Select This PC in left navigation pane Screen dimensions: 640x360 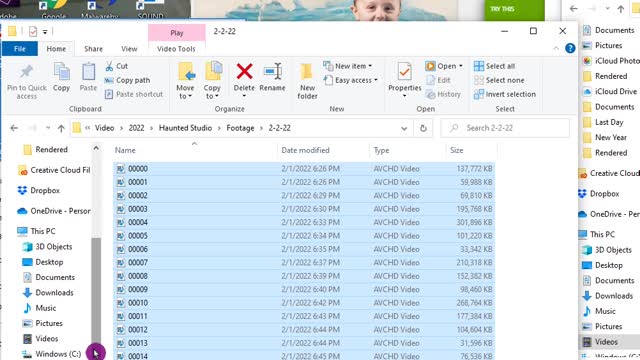(36, 231)
